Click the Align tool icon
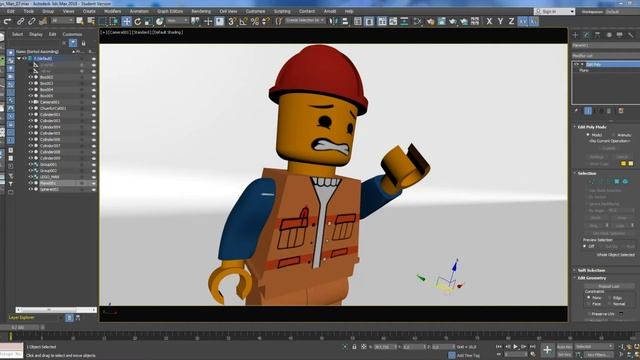 345,21
